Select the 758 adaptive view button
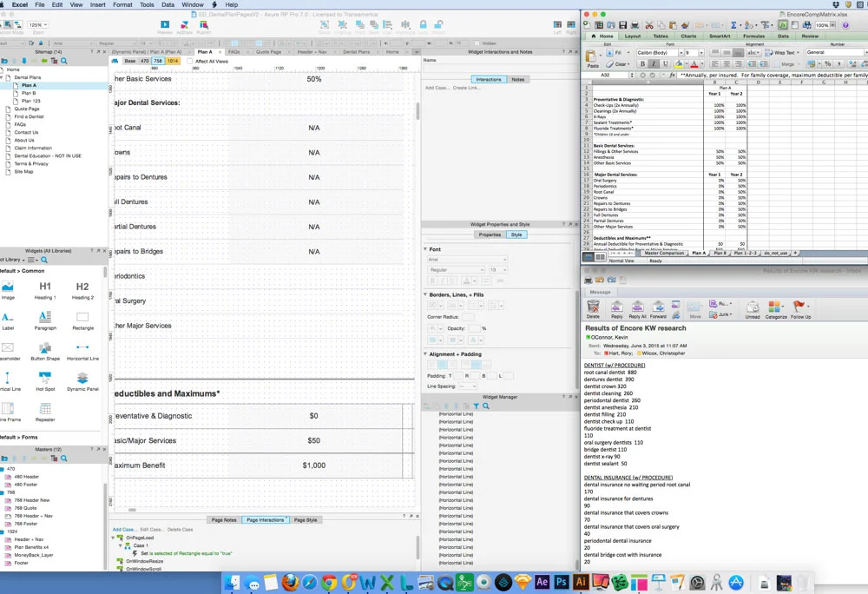868x594 pixels. pyautogui.click(x=158, y=61)
